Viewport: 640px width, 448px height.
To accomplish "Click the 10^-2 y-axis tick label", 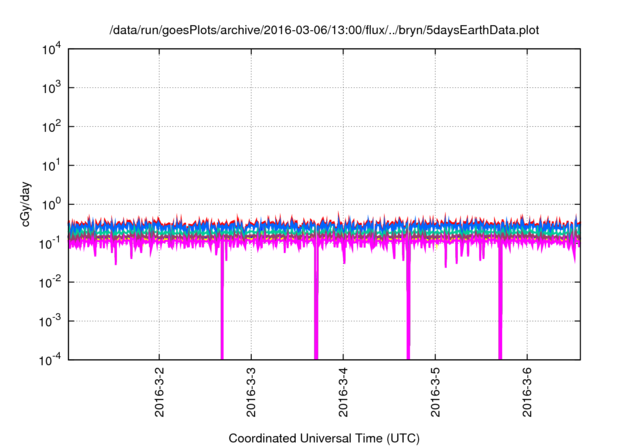I will click(50, 282).
